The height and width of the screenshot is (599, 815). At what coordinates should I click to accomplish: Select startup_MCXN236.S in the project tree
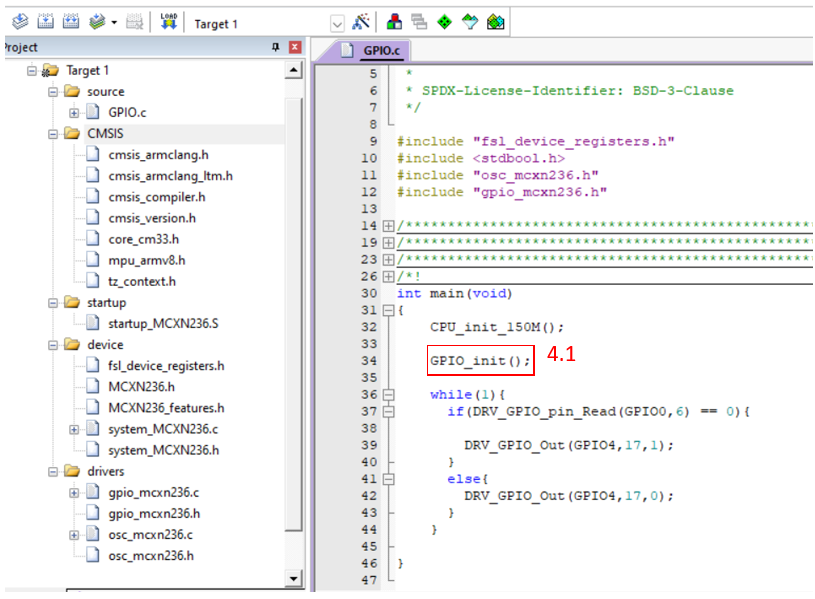(162, 323)
